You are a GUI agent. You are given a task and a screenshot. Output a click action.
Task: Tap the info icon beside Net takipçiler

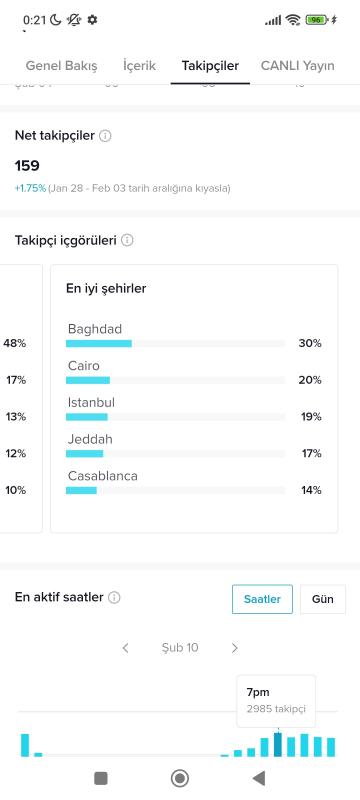(105, 136)
